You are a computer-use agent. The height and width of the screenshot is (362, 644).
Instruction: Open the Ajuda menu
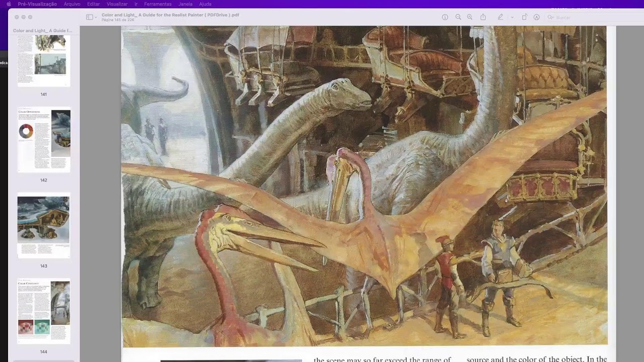click(x=205, y=4)
